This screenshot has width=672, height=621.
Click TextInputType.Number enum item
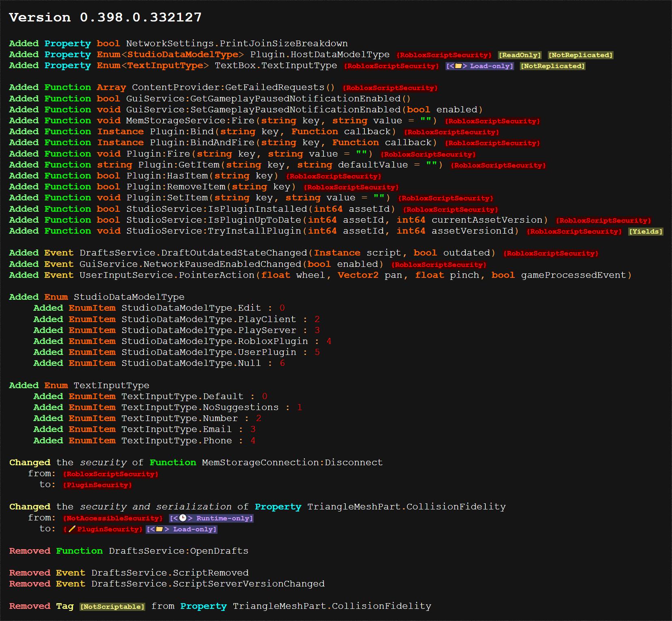[179, 418]
